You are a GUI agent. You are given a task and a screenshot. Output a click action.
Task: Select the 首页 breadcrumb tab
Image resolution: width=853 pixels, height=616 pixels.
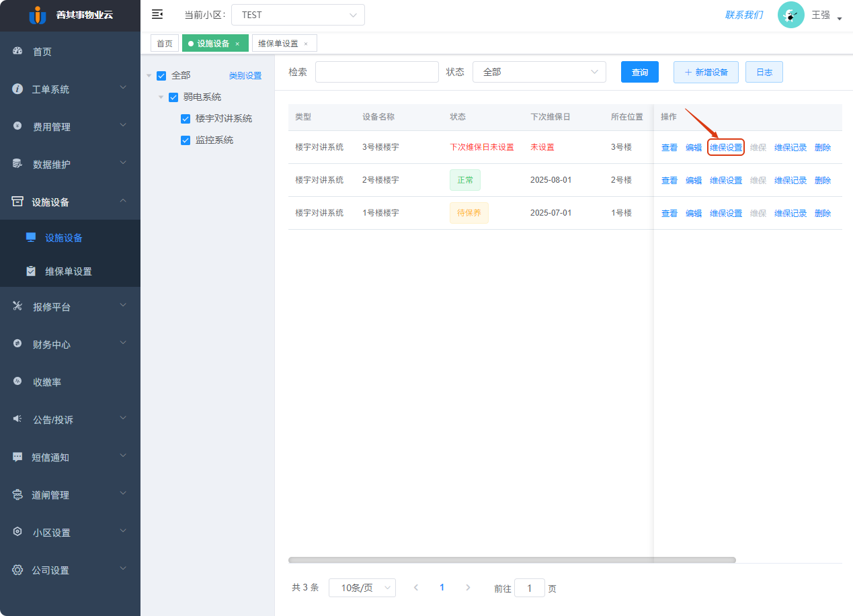[x=164, y=42]
